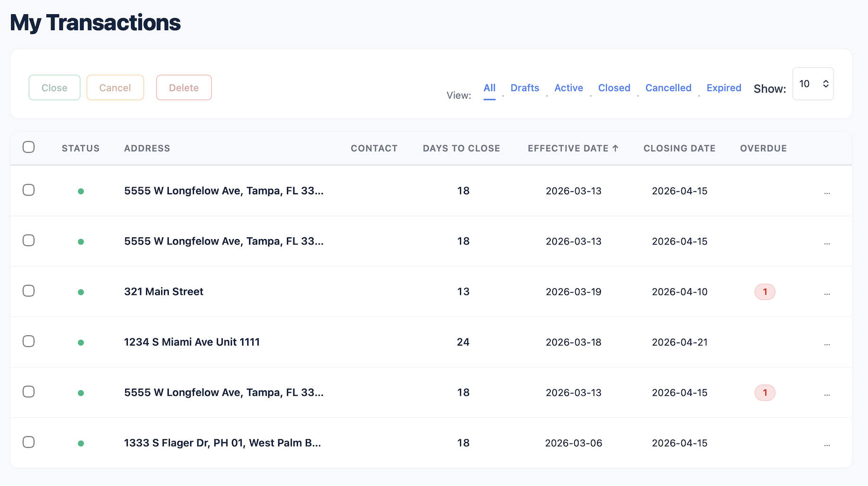Click the status dot of 321 Main Street
Image resolution: width=868 pixels, height=486 pixels.
pos(81,292)
